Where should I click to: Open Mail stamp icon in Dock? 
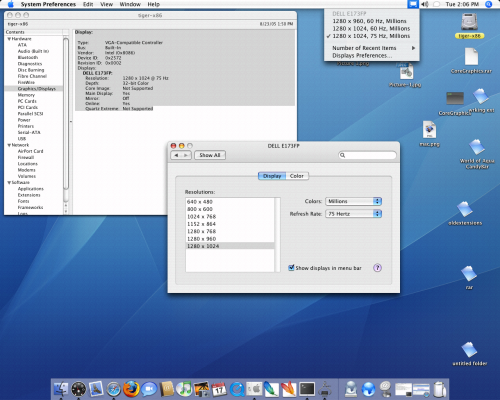click(x=96, y=389)
